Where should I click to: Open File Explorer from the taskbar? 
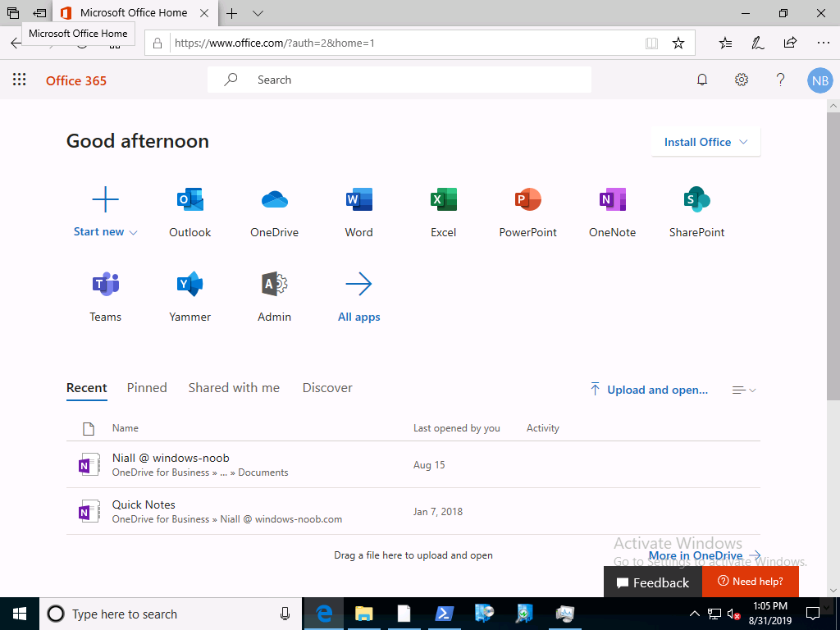click(364, 614)
